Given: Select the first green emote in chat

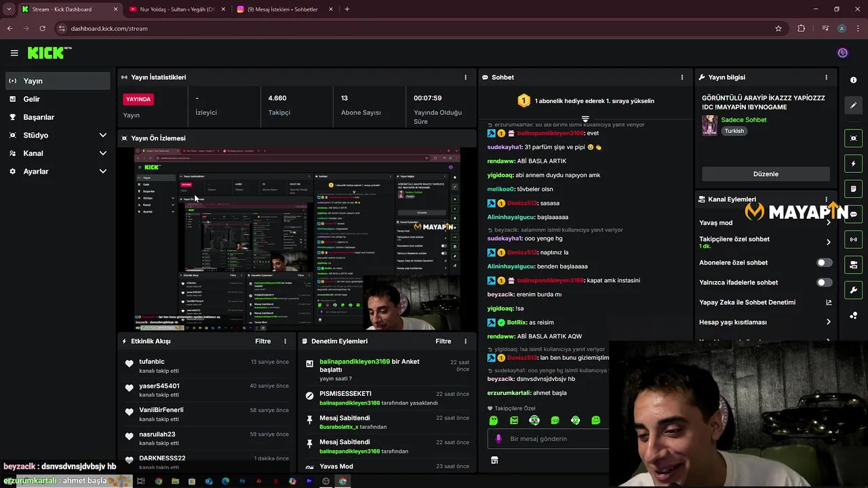Looking at the screenshot, I should 494,420.
